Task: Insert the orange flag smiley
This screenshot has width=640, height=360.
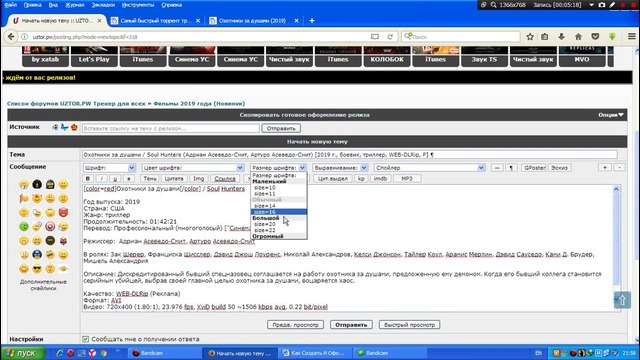Action: tap(24, 198)
